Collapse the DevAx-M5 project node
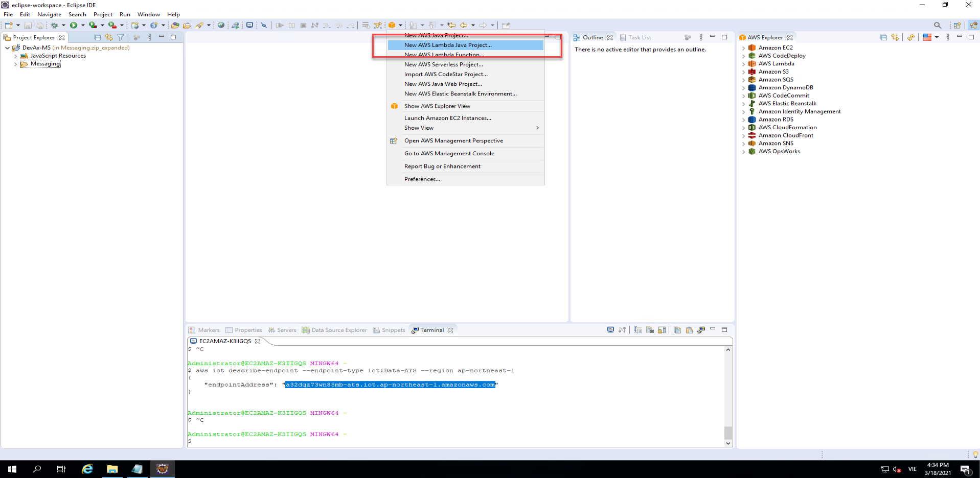980x478 pixels. 7,48
